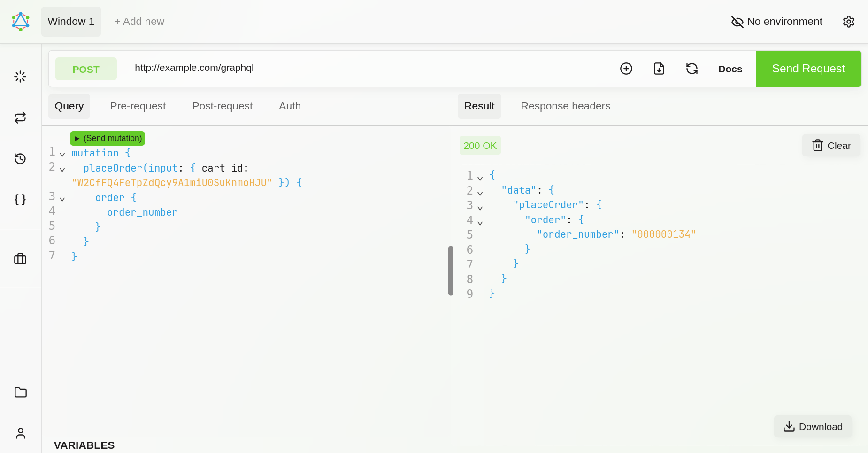Click the add query circle-plus icon
The image size is (868, 453).
(x=626, y=69)
